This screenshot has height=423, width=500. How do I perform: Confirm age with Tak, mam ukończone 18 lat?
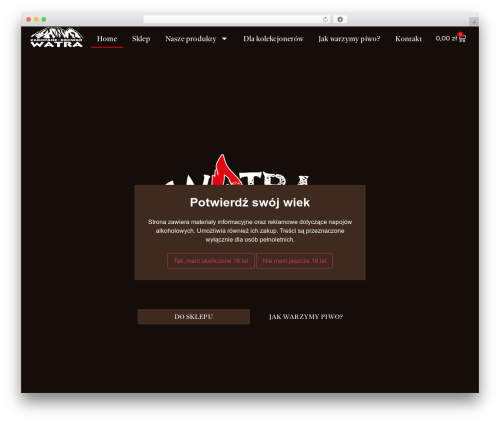(x=211, y=261)
